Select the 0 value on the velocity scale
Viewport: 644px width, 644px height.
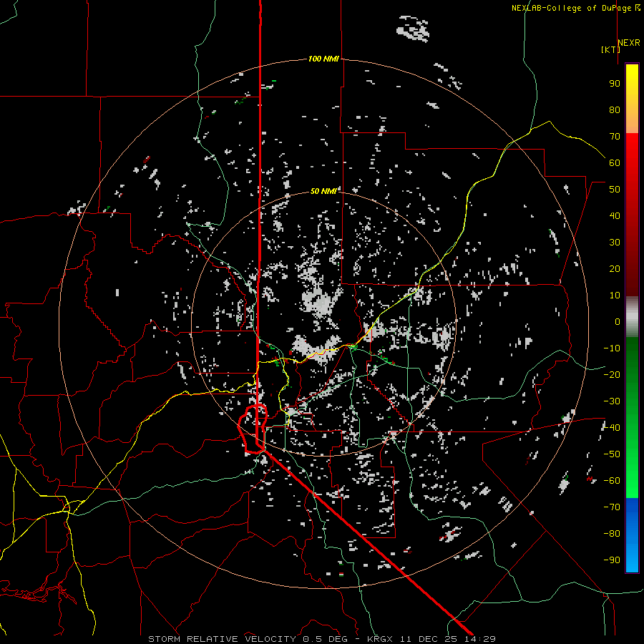point(618,322)
